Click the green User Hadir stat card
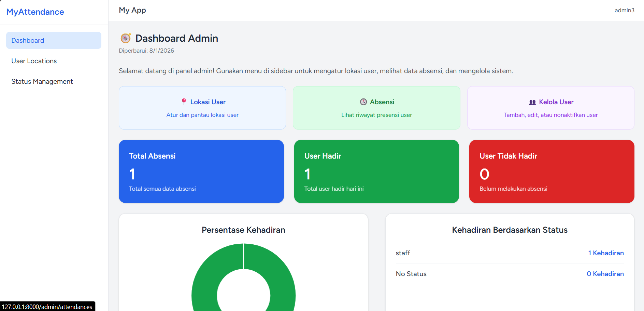Image resolution: width=644 pixels, height=311 pixels. [376, 171]
